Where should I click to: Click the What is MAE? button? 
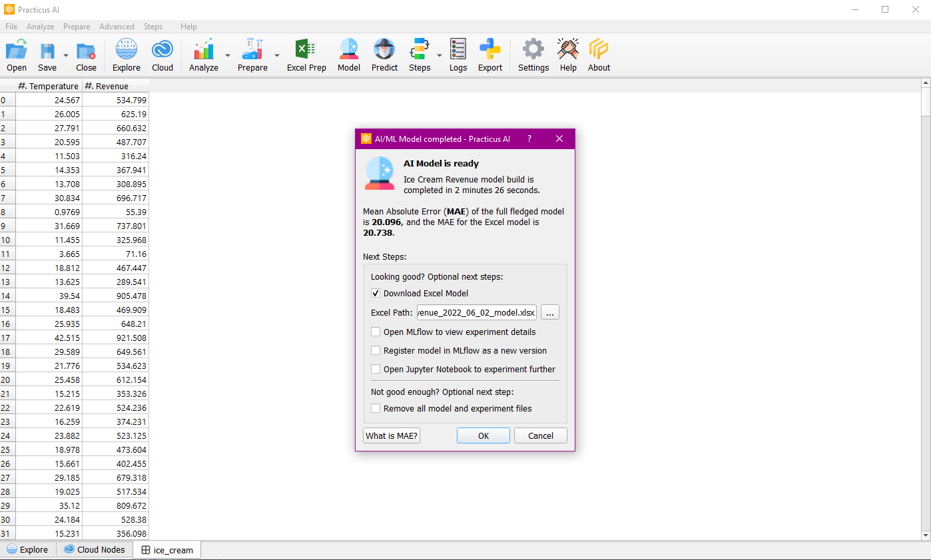392,436
